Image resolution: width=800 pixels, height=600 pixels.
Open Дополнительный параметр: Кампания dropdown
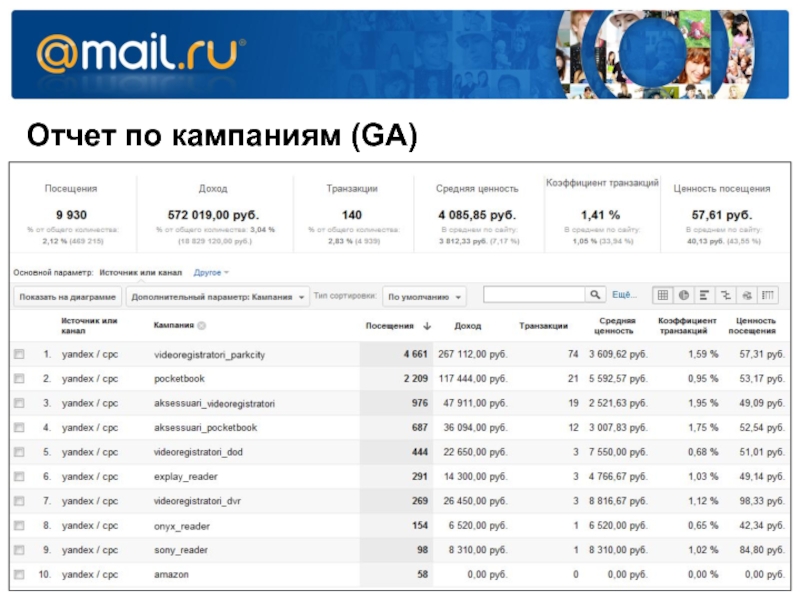pyautogui.click(x=218, y=296)
